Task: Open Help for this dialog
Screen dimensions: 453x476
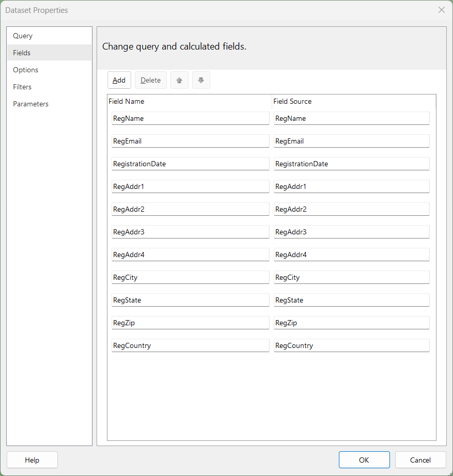Action: [32, 460]
